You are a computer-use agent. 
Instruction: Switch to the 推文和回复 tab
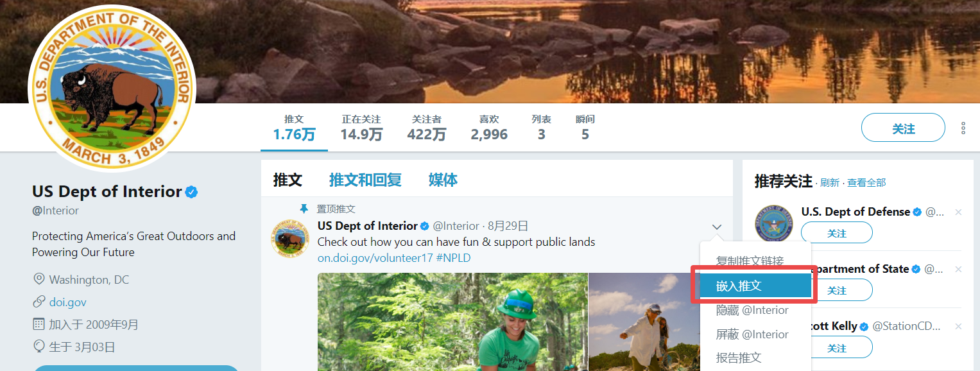click(x=365, y=180)
